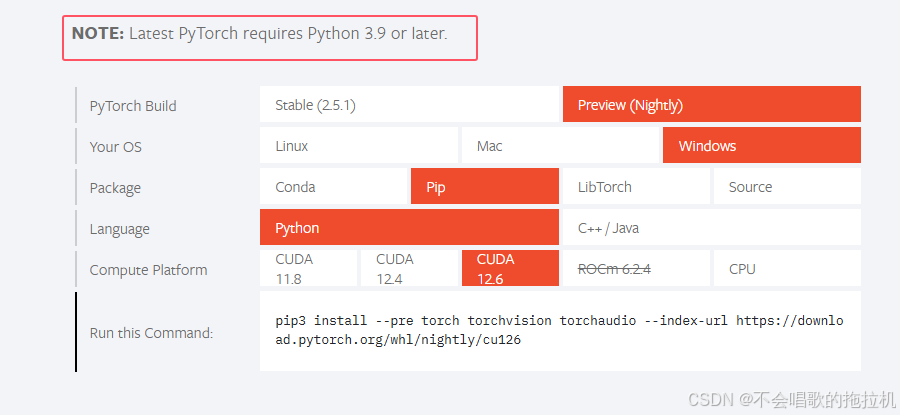The image size is (900, 415).
Task: Choose CUDA 12.6 compute platform
Action: click(510, 268)
